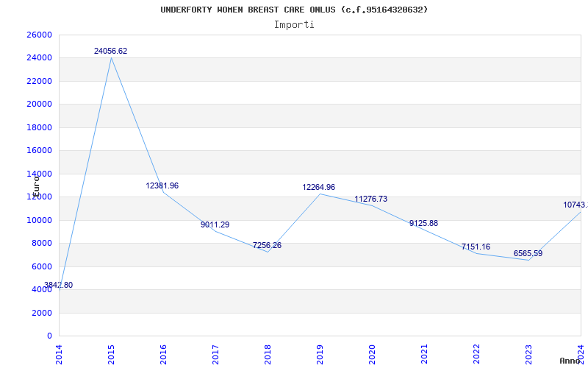Click the Anno axis title

[570, 361]
